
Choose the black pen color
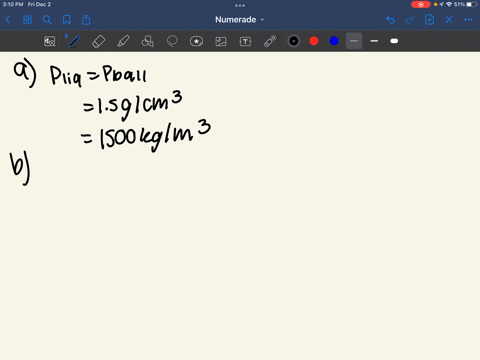click(x=294, y=41)
